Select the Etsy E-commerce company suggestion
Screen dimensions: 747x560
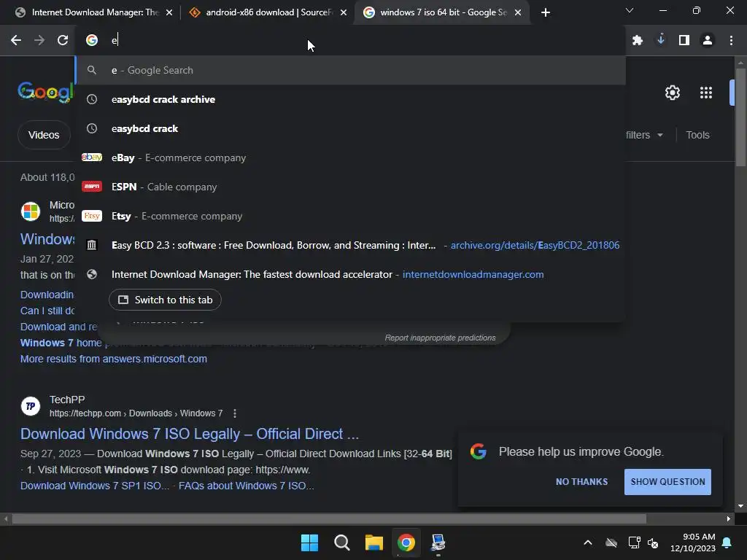[351, 216]
